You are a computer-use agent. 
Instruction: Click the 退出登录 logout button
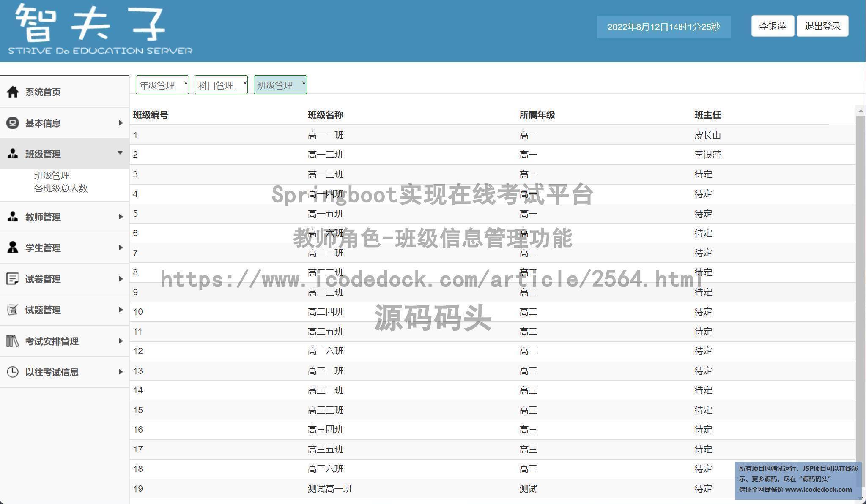coord(822,26)
